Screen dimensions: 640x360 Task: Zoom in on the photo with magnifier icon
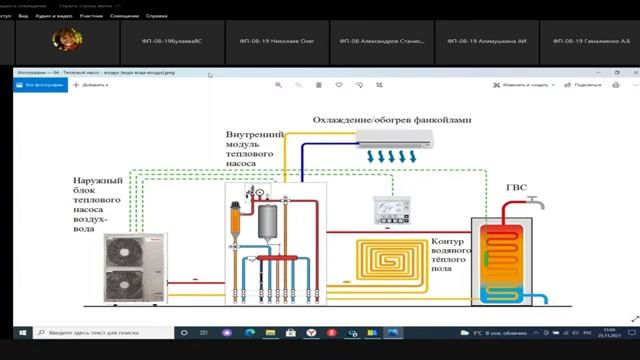coord(278,85)
